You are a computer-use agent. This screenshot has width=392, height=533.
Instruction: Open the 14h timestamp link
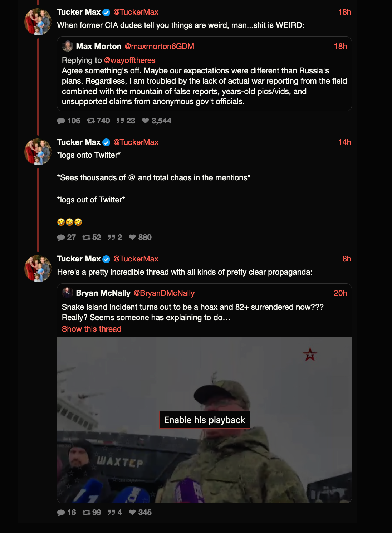click(344, 142)
